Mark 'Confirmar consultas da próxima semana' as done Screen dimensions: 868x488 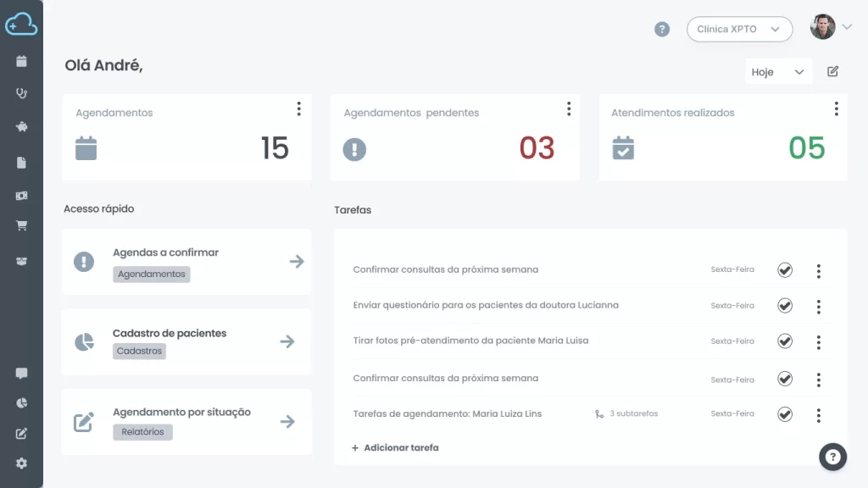pos(785,269)
